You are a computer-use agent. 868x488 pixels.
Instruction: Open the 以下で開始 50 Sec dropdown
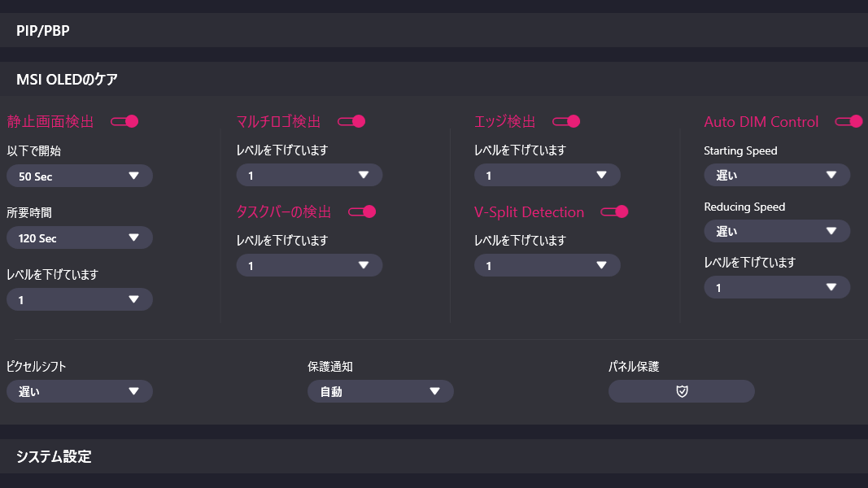(80, 176)
